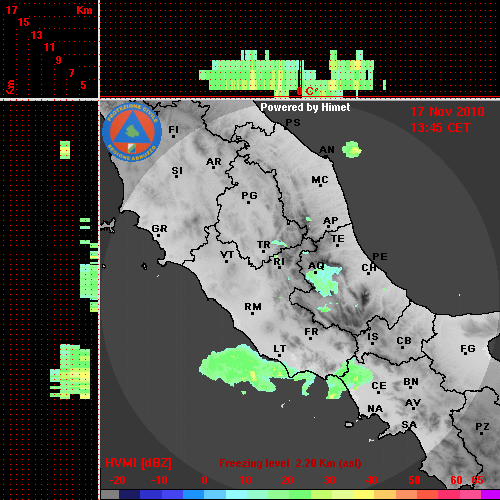This screenshot has height=500, width=500.
Task: Click the MC city label on the map
Action: coord(320,180)
